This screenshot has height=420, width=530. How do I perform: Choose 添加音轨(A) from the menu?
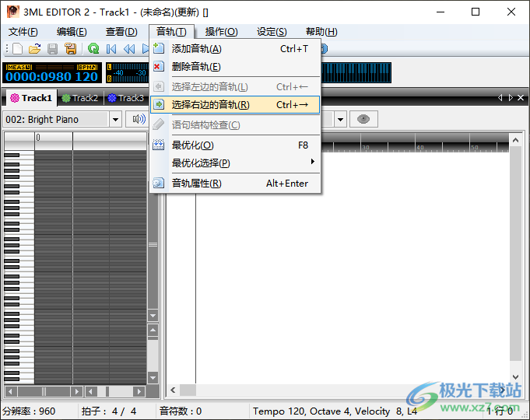(235, 49)
